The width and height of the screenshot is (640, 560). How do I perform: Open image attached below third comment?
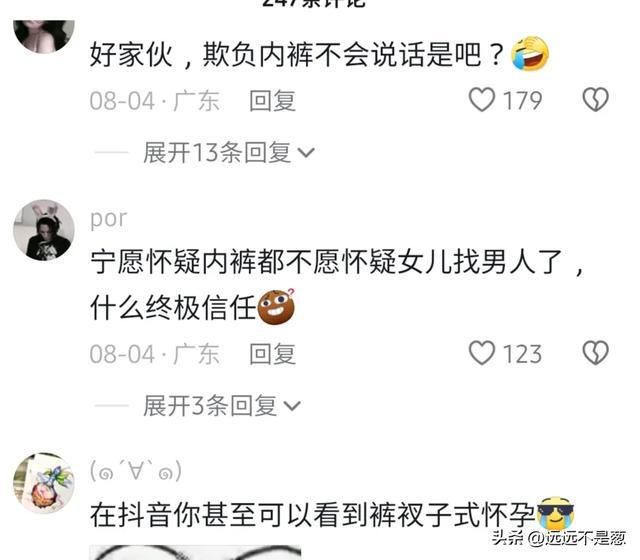195,552
